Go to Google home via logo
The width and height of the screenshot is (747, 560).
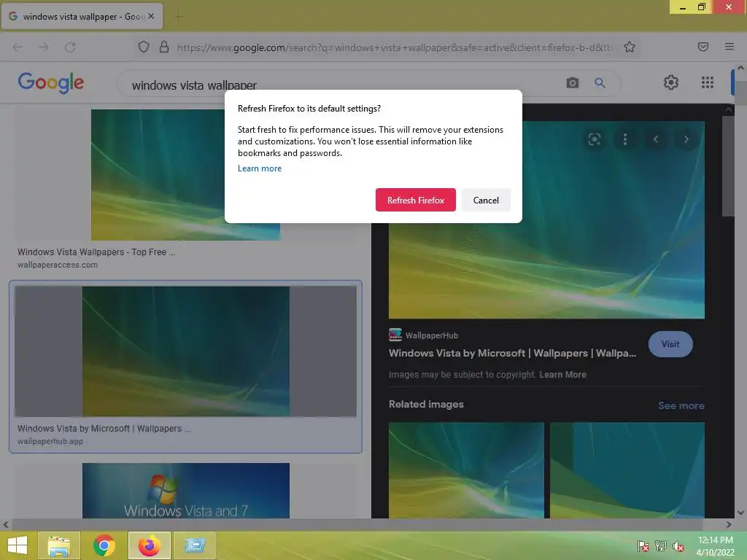click(x=51, y=83)
